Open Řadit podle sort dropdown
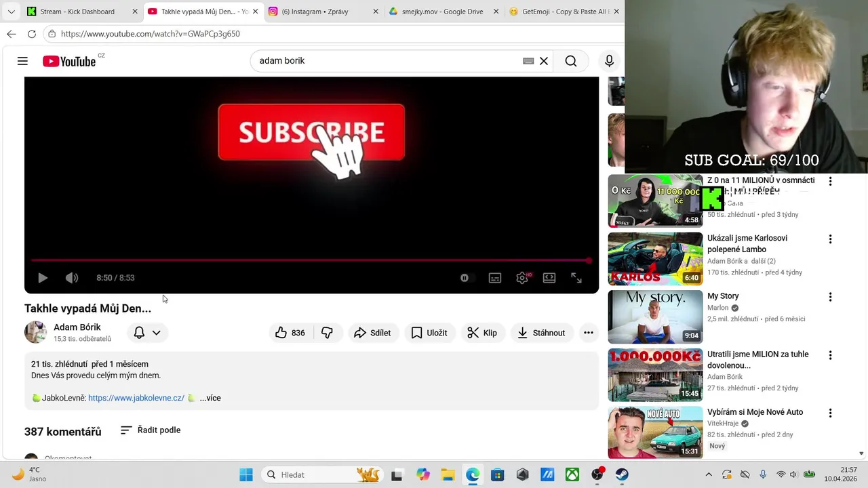 tap(151, 430)
